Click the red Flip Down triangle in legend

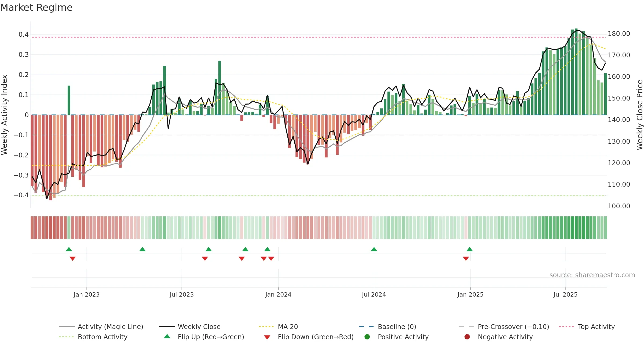(x=267, y=337)
